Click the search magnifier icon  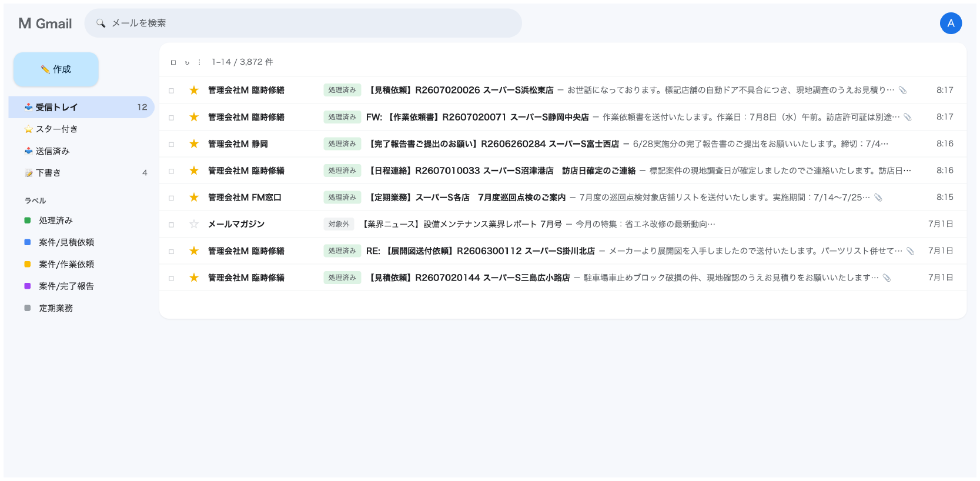pyautogui.click(x=101, y=23)
